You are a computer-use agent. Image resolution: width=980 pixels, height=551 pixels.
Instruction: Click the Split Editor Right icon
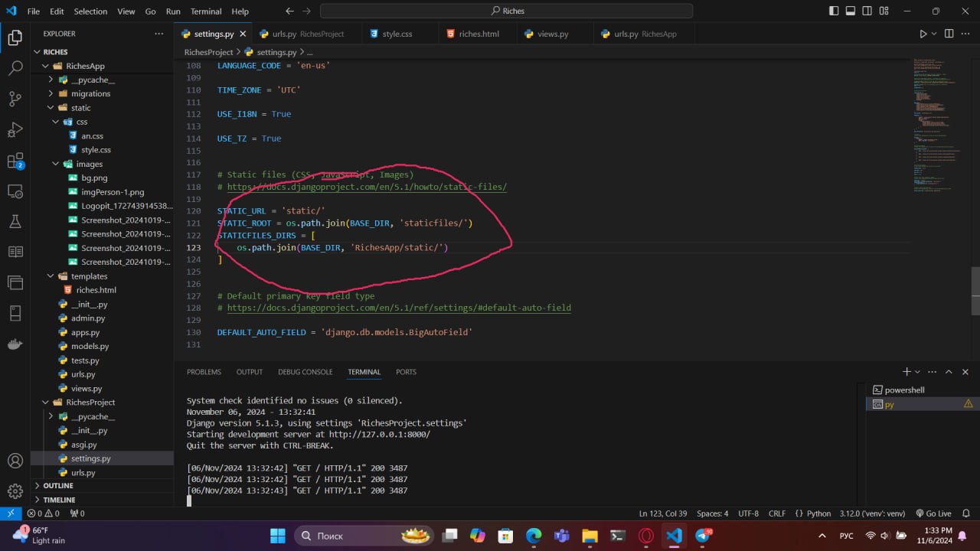(x=949, y=34)
